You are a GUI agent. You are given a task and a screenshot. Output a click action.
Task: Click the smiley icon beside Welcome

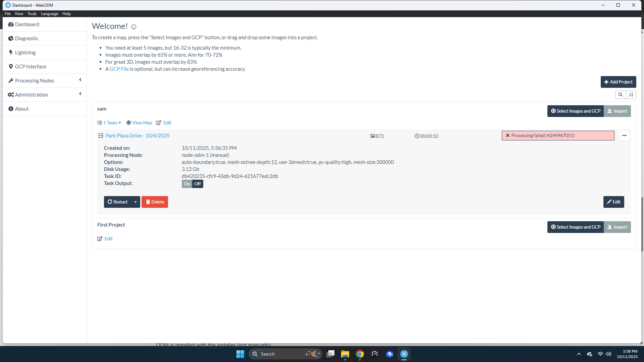pos(133,26)
